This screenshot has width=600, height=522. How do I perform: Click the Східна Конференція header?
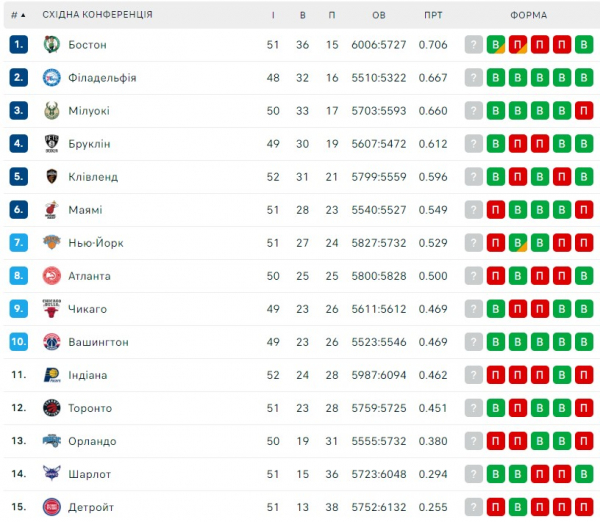click(x=98, y=15)
